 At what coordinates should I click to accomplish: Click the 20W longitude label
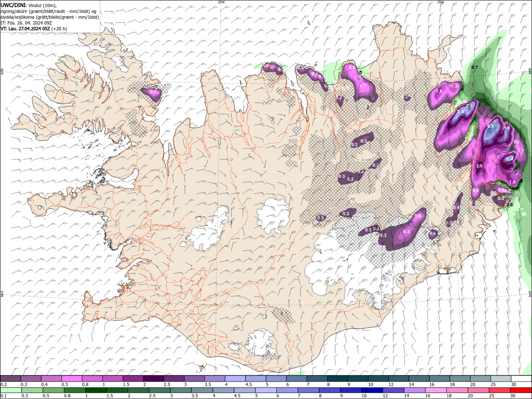pos(221,2)
